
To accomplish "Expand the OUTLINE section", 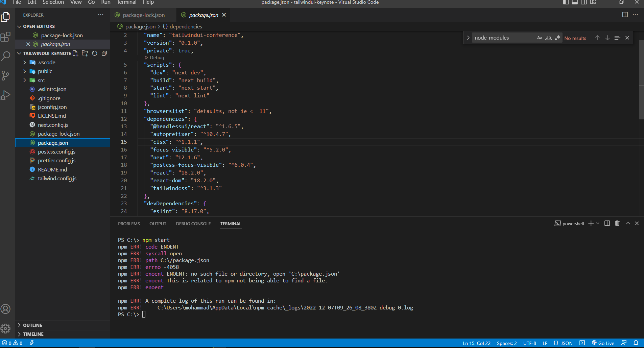I will pyautogui.click(x=32, y=325).
